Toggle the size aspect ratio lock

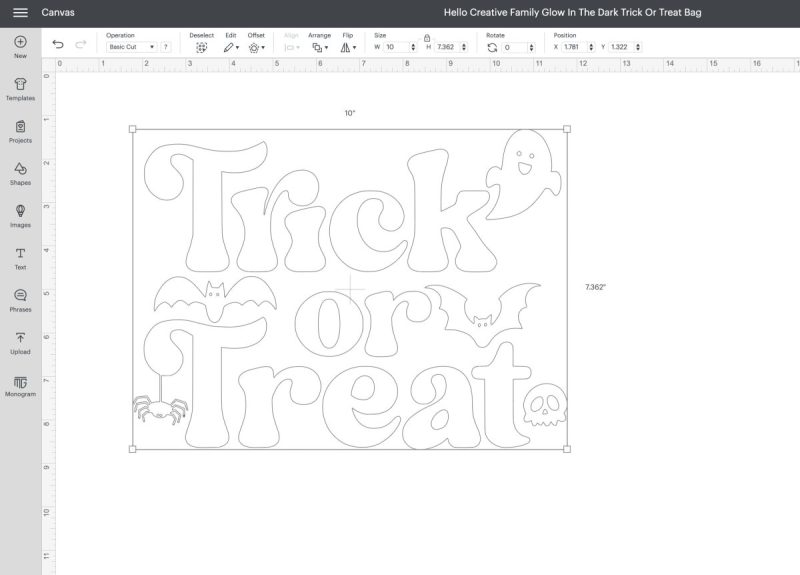coord(427,38)
